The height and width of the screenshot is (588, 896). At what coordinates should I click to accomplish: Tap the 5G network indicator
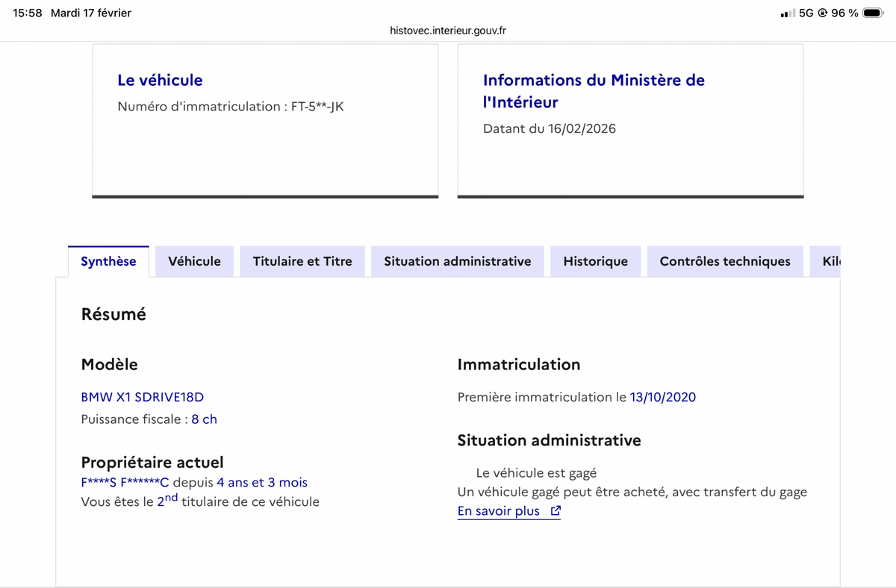coord(806,13)
